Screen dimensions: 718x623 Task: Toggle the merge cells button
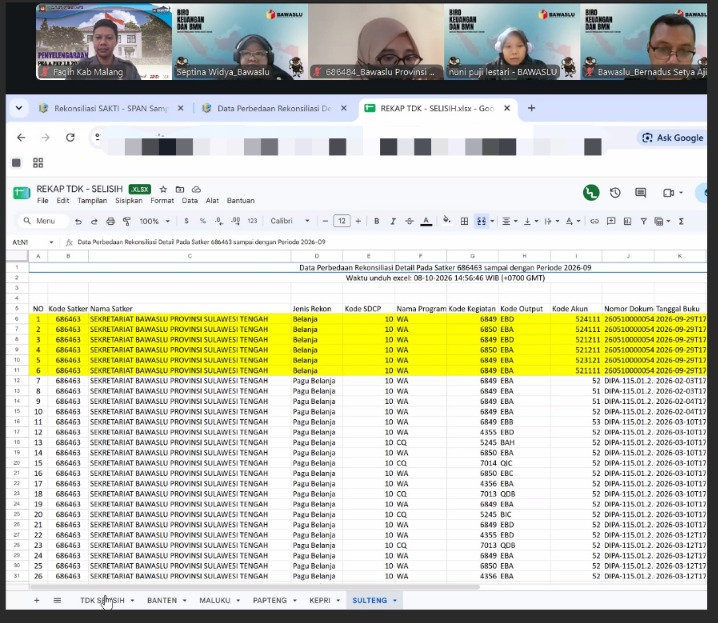coord(481,221)
